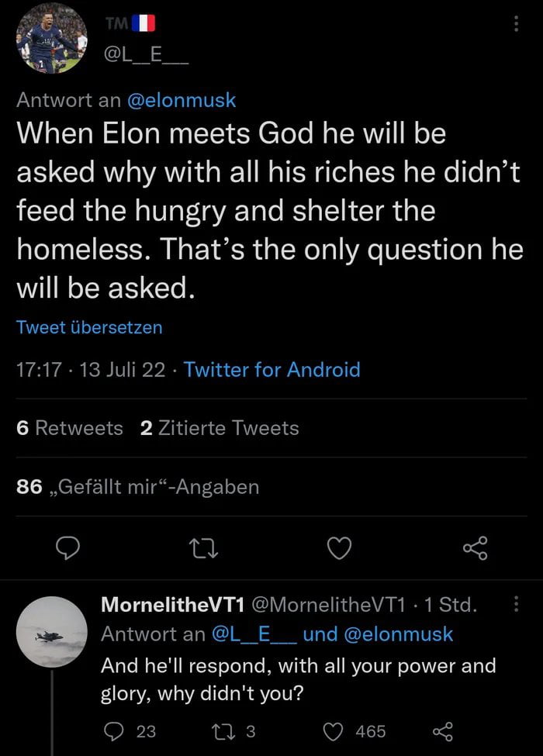Share MornelitheVT1's reply
543x756 pixels.
[441, 731]
